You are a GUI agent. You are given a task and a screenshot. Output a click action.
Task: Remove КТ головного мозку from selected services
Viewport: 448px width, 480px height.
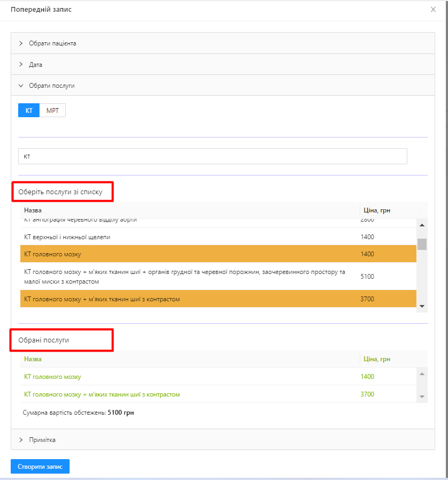tap(52, 377)
